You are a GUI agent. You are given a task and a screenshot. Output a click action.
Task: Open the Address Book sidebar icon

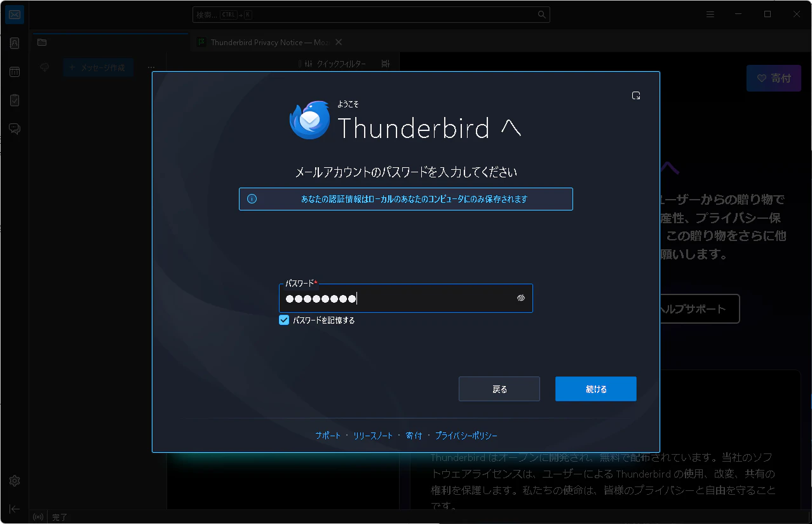click(15, 43)
